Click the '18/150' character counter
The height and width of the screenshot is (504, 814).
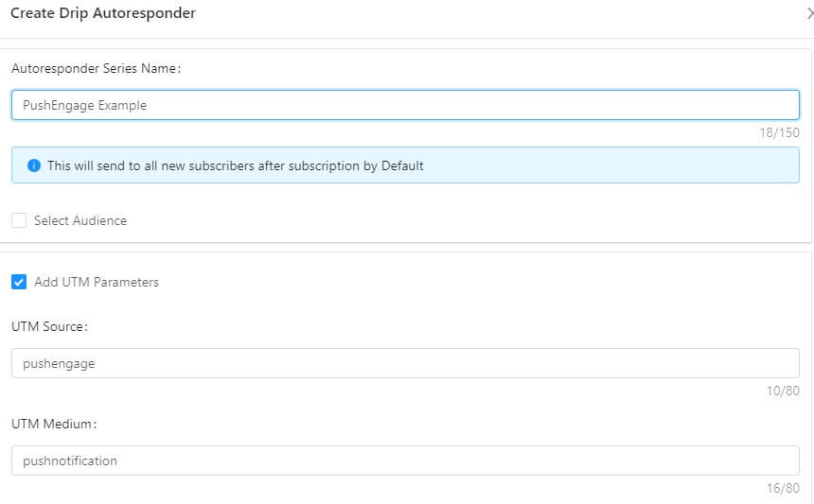pos(779,132)
